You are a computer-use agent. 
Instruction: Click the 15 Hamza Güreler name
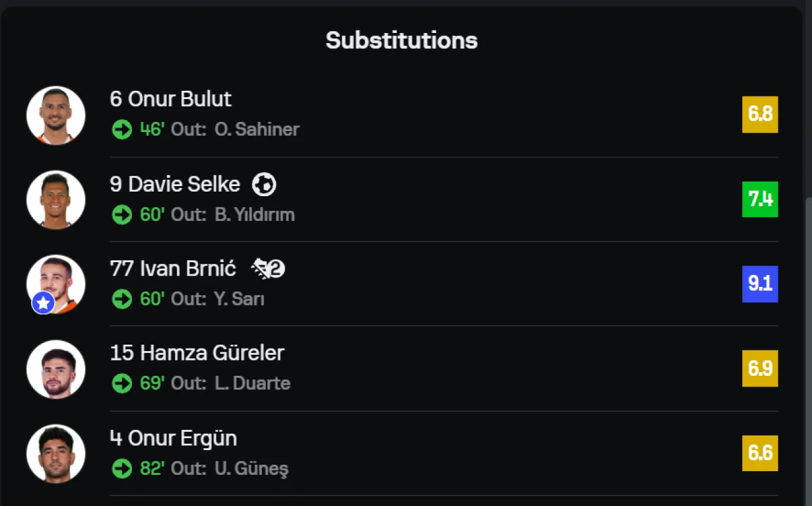click(x=197, y=353)
